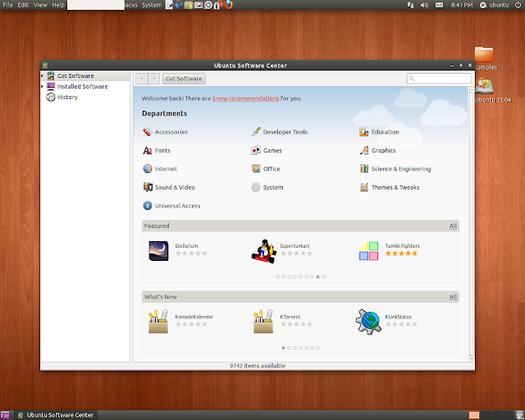
Task: Click the History clock icon in sidebar
Action: point(51,97)
